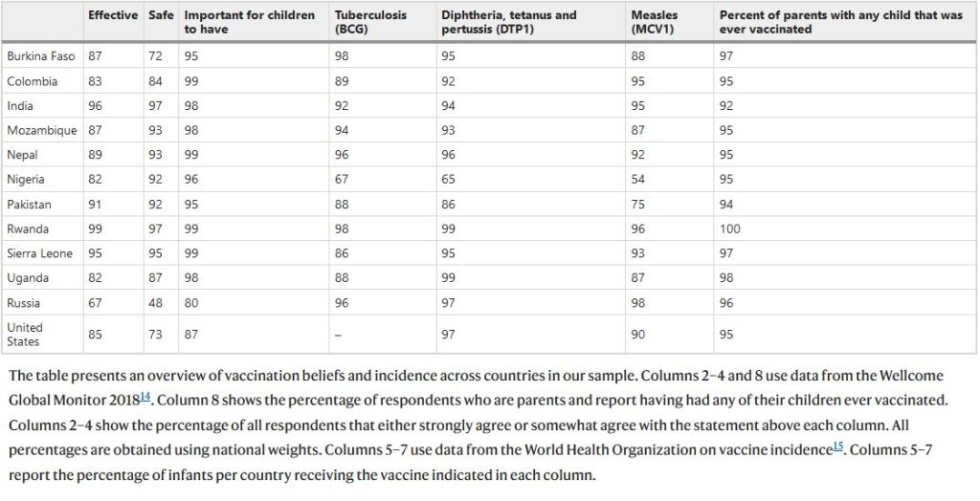Click Nigeria's DTP1 value of 65
980x501 pixels.
[x=448, y=180]
